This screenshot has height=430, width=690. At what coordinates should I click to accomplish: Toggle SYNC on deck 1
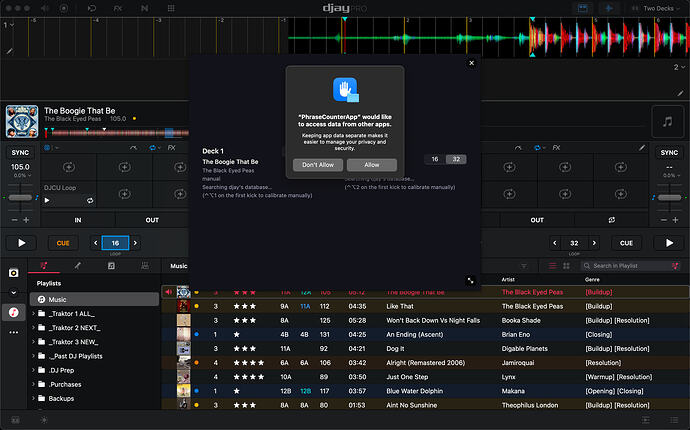pyautogui.click(x=20, y=152)
